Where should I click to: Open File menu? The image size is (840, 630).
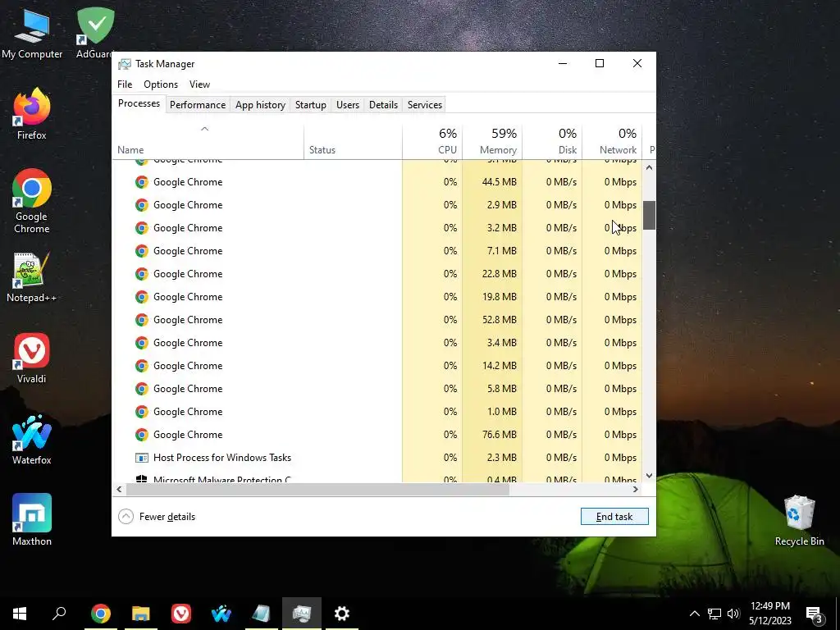pos(125,84)
